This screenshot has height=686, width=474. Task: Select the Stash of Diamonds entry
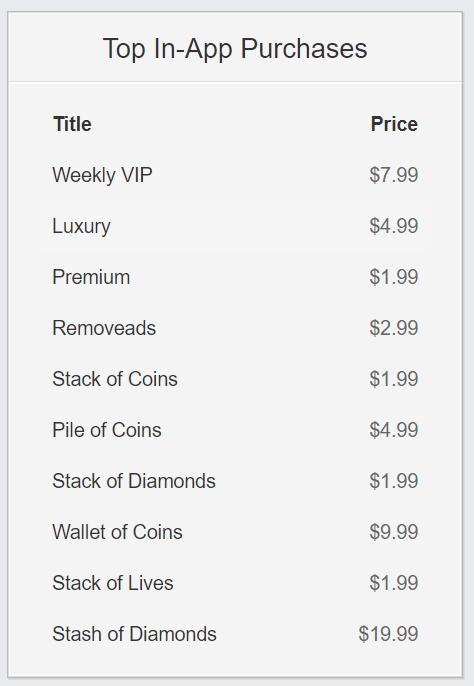134,634
